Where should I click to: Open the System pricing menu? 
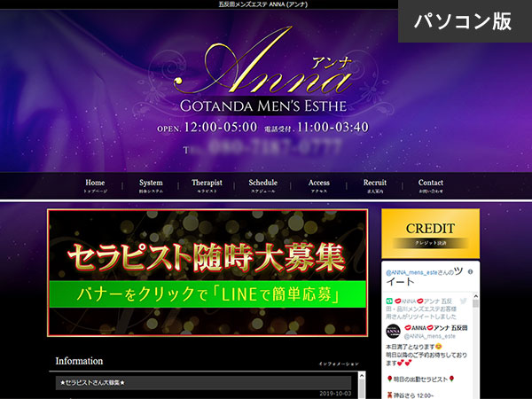(x=151, y=186)
